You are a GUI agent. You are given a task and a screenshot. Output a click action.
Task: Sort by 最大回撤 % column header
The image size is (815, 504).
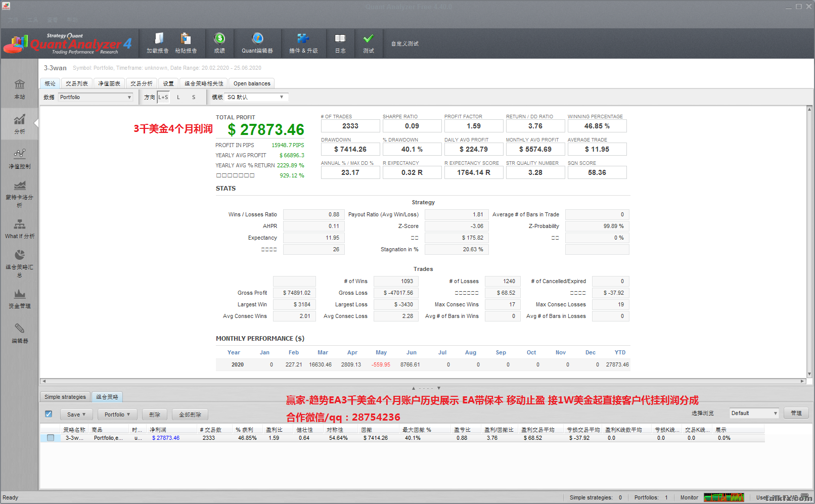coord(426,430)
